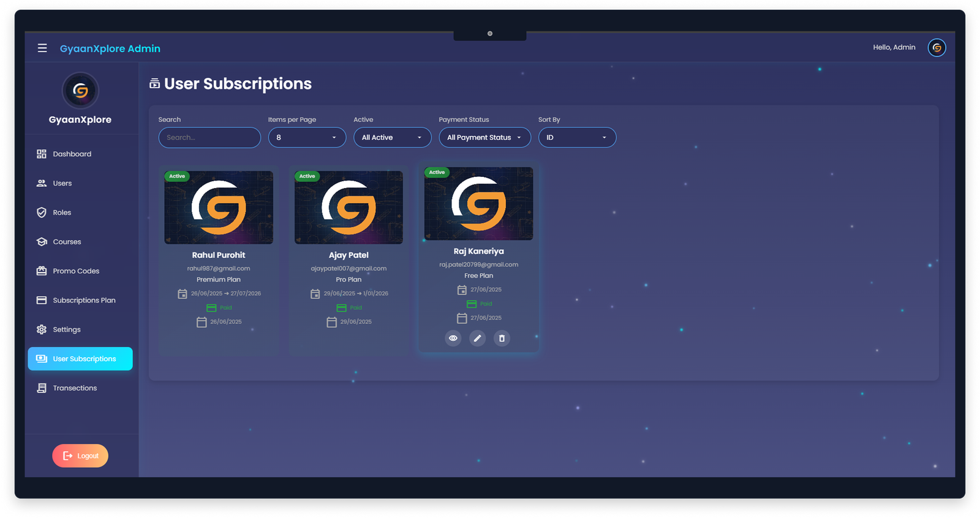Click Free Plan label
The image size is (980, 518).
click(479, 276)
